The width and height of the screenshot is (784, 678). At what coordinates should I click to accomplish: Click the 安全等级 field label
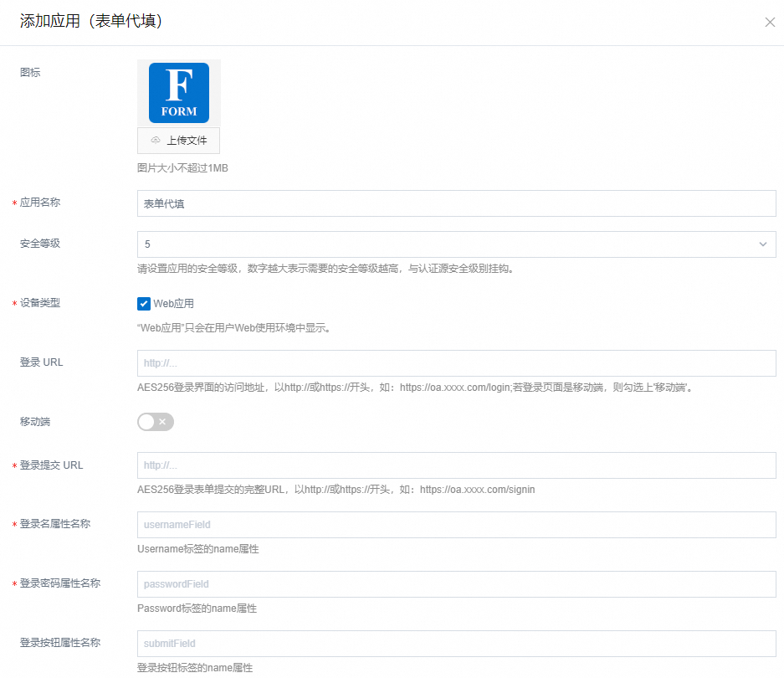[40, 244]
